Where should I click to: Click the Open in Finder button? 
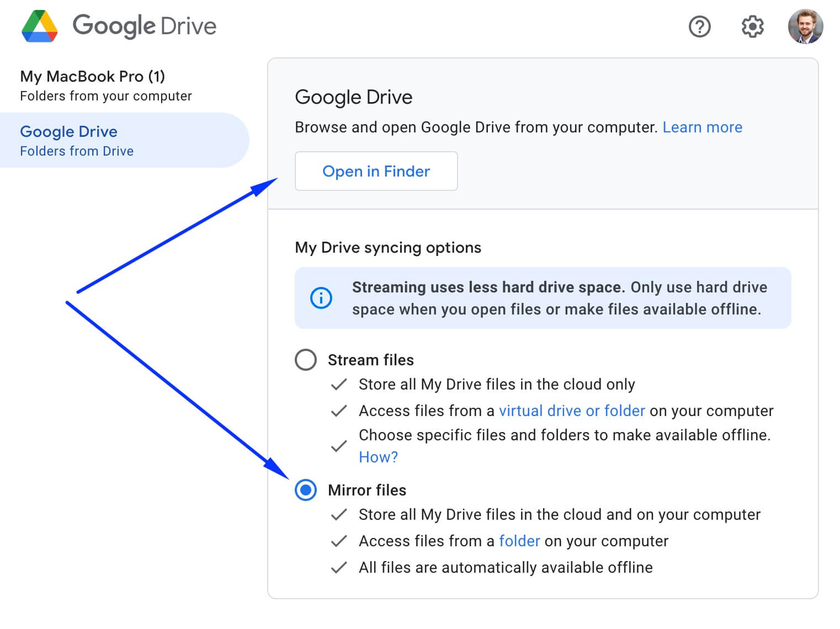(376, 171)
